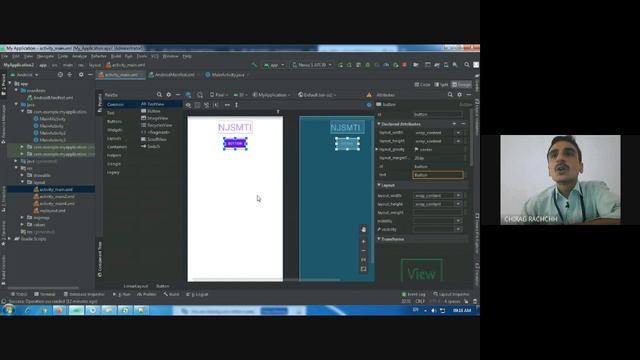Open the Design Surface layers icon
Screen dimensions: 640x360
tap(188, 95)
